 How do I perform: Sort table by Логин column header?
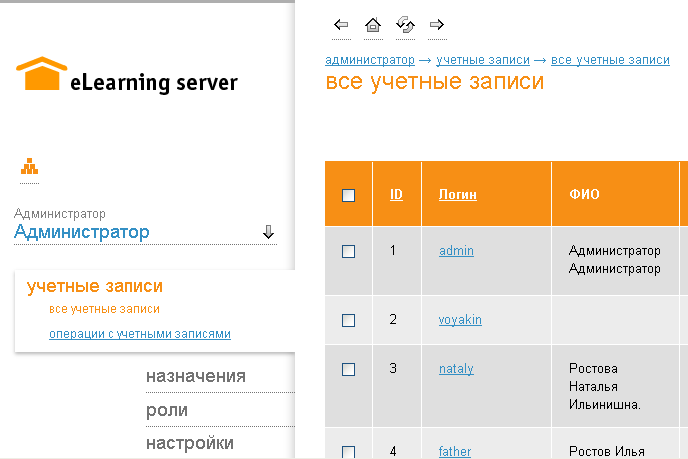pyautogui.click(x=458, y=195)
